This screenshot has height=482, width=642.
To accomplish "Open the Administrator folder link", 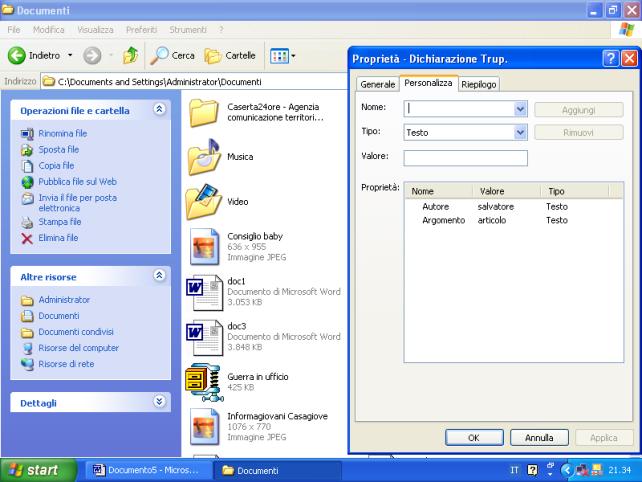I will coord(64,300).
